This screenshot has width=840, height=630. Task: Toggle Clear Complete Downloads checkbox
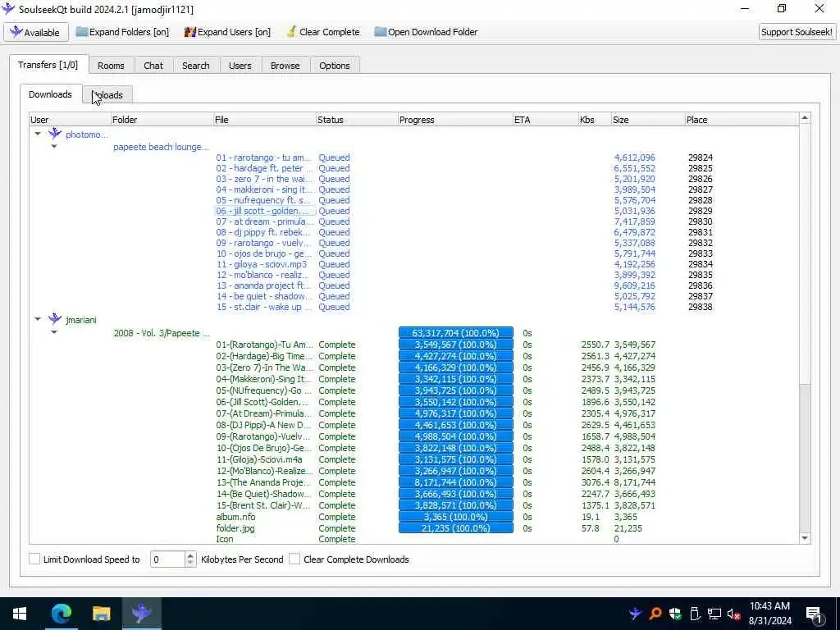(294, 559)
